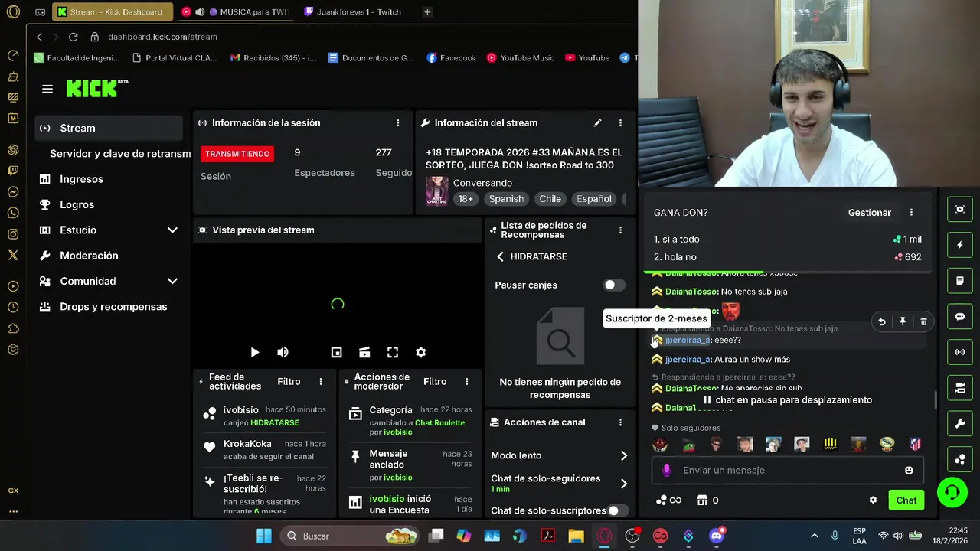Open Lista de pedidos de Recompensas options
The height and width of the screenshot is (551, 980).
620,230
